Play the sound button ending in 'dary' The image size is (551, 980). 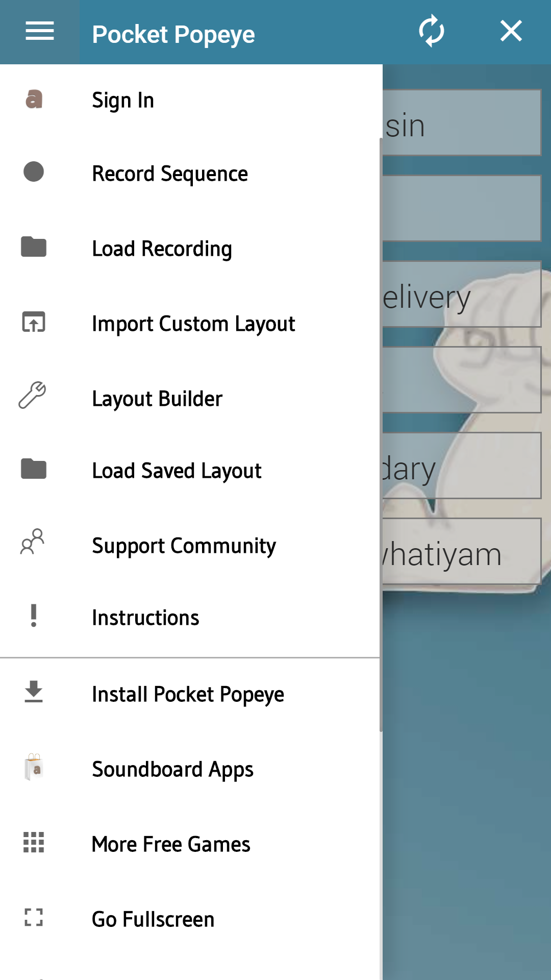point(462,465)
